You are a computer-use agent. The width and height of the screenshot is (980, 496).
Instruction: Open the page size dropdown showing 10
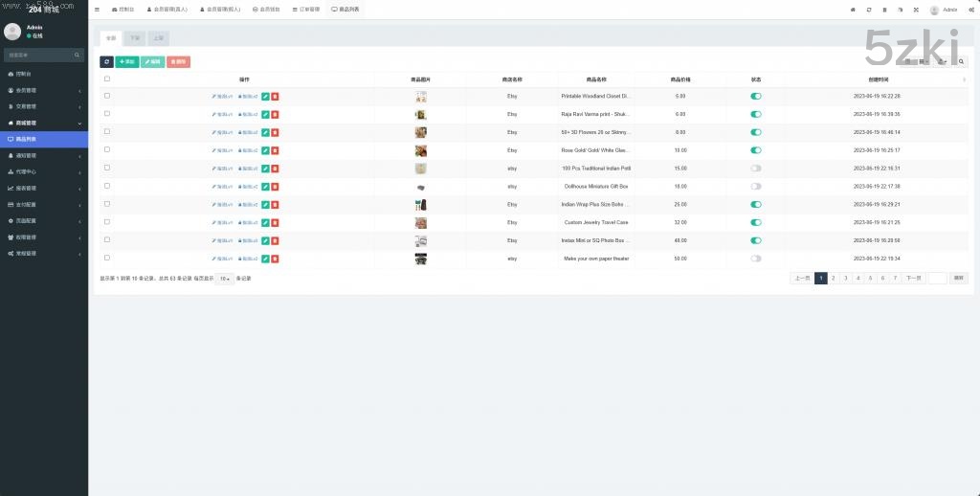(x=224, y=279)
